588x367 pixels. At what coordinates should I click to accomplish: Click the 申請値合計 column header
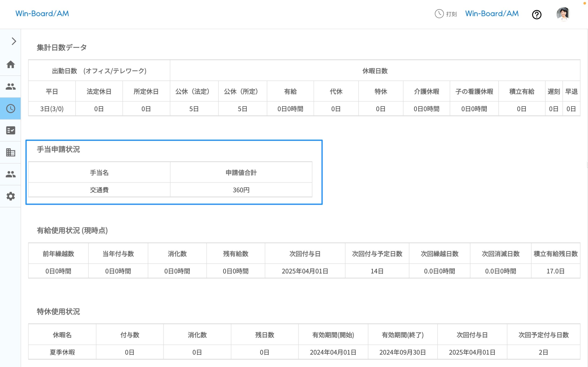point(241,172)
